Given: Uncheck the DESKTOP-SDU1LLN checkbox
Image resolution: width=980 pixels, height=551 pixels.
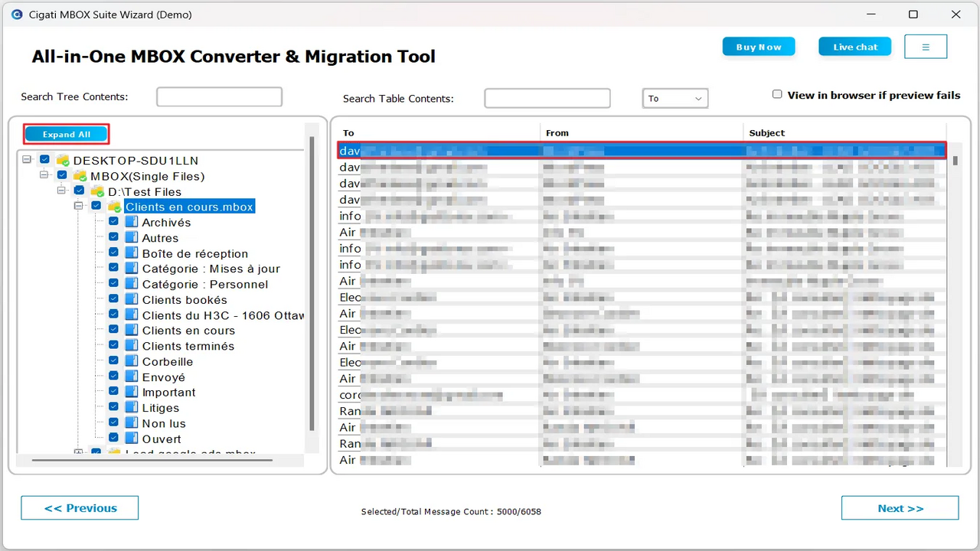Looking at the screenshot, I should (45, 160).
